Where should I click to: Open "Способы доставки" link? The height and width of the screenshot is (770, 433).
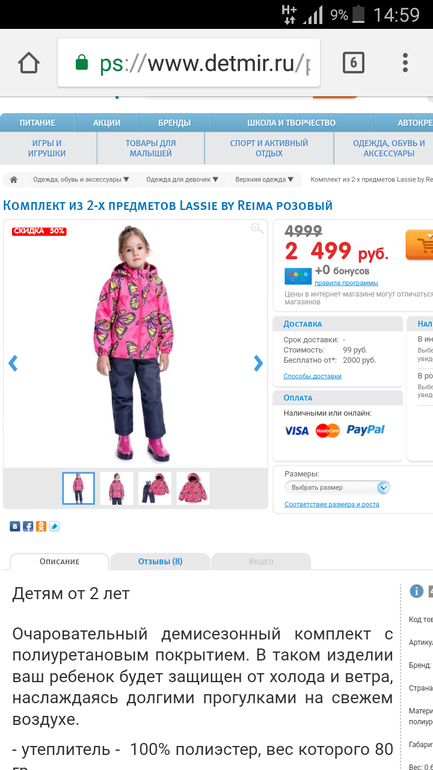pyautogui.click(x=312, y=376)
